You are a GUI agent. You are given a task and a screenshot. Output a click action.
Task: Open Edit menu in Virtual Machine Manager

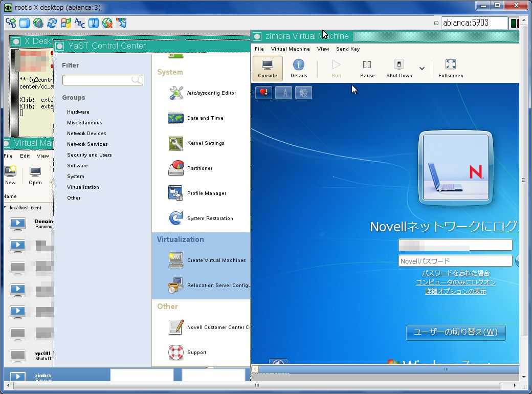25,156
